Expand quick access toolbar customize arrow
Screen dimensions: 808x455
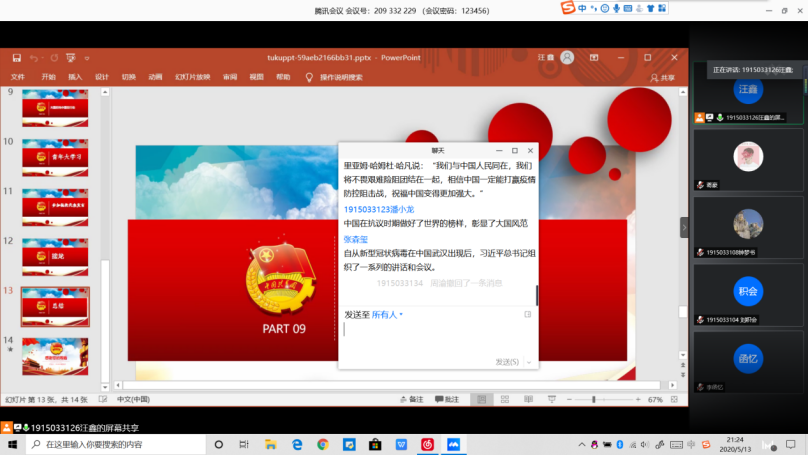87,58
